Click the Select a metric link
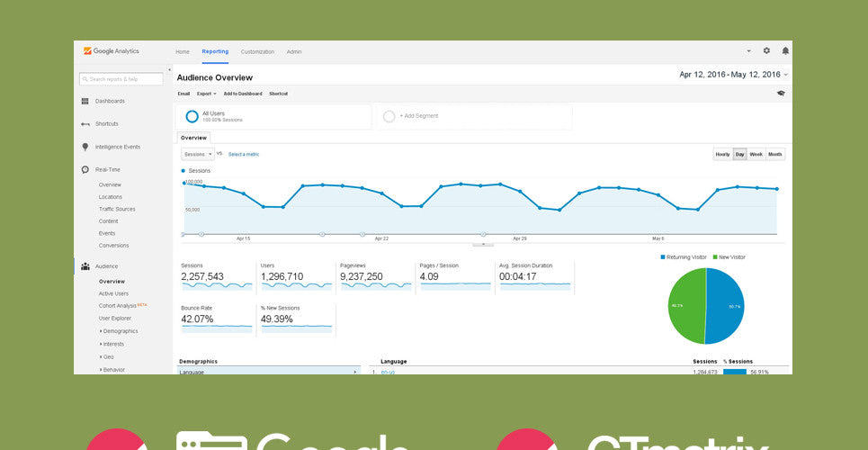This screenshot has width=868, height=450. 244,154
